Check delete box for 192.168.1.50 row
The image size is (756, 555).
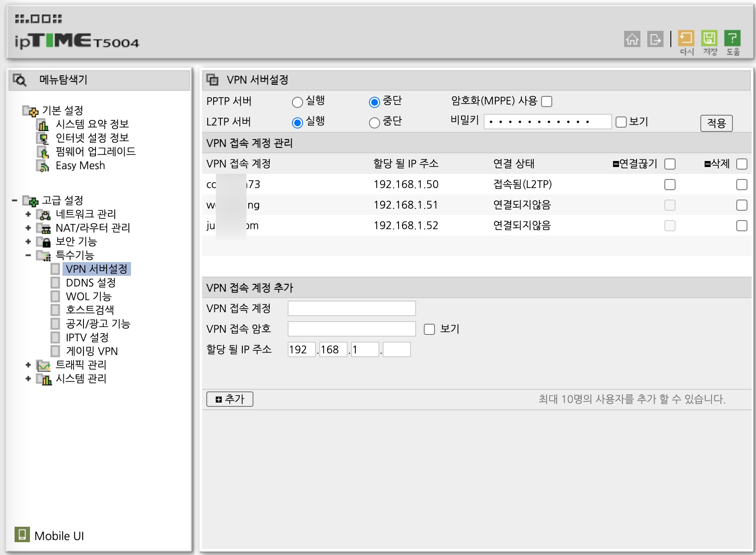[x=742, y=185]
